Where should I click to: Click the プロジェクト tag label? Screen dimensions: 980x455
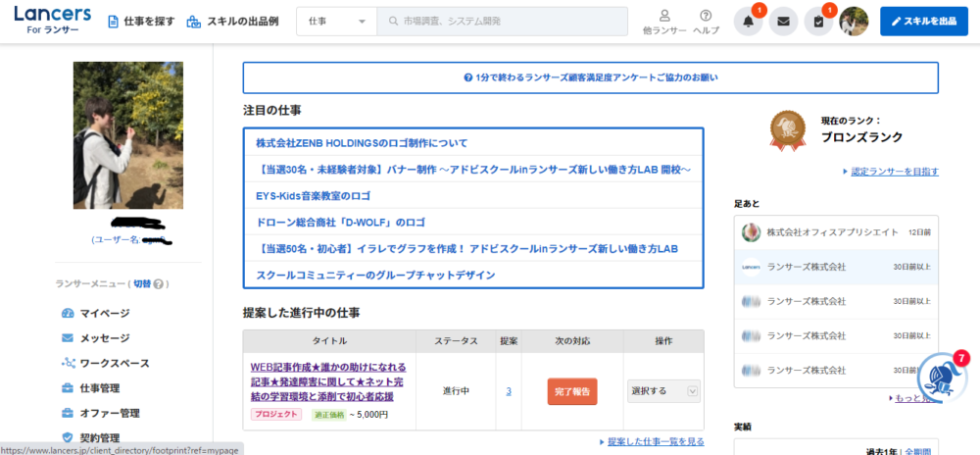click(x=276, y=414)
